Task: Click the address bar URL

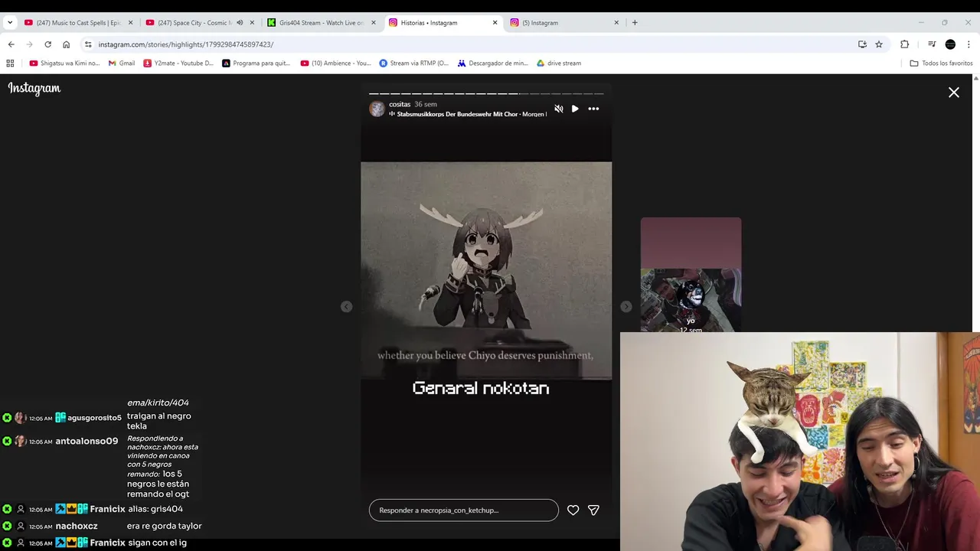Action: tap(186, 44)
